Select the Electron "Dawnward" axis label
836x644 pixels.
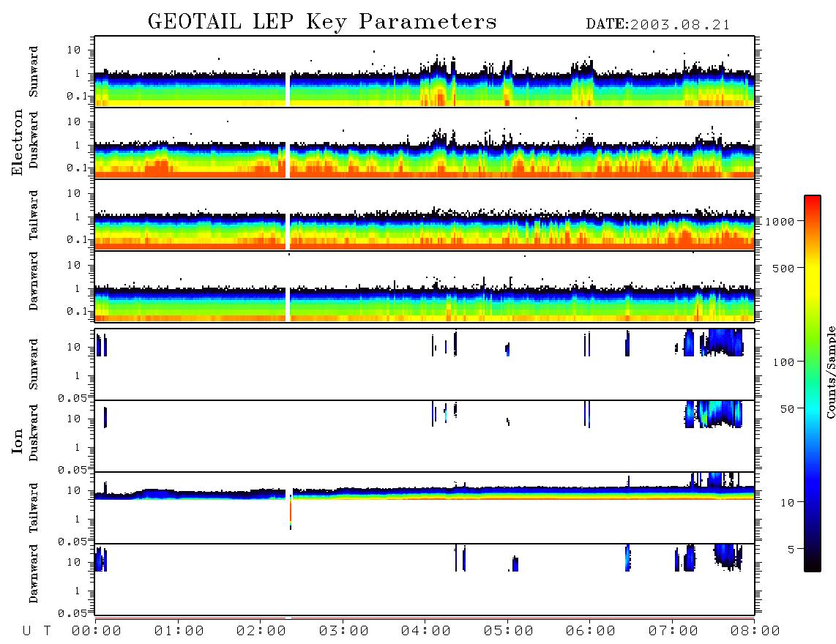coord(34,282)
